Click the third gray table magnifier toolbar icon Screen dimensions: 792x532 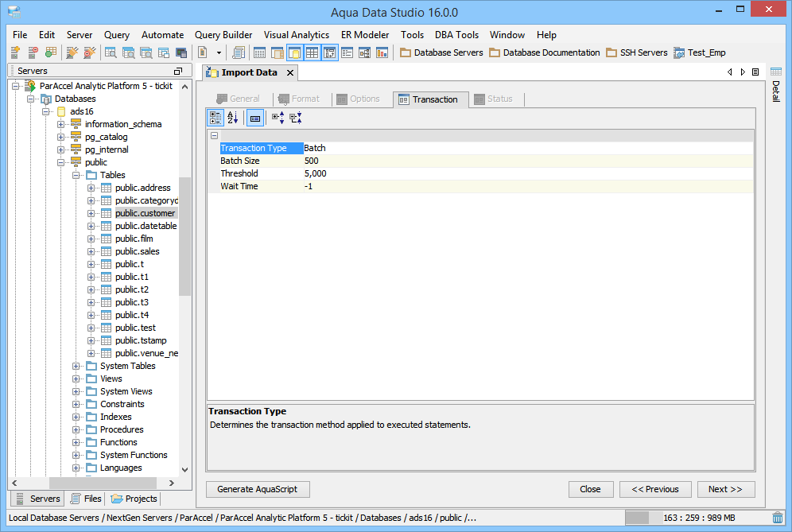[x=146, y=52]
